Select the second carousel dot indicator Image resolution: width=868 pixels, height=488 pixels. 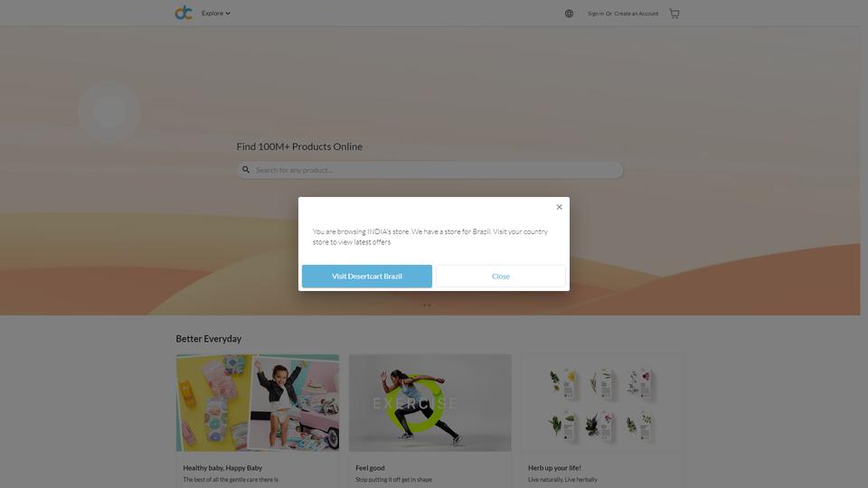tap(429, 305)
